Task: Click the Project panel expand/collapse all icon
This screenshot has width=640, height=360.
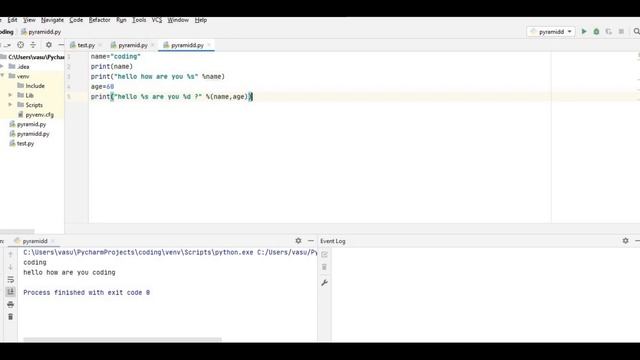Action: click(33, 45)
